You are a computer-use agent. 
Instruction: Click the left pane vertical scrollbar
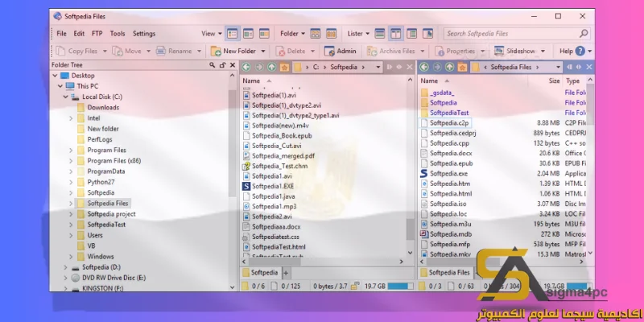411,229
